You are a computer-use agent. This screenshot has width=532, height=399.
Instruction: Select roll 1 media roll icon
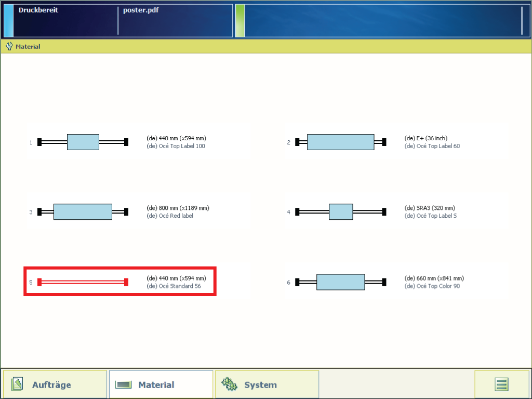tap(83, 142)
